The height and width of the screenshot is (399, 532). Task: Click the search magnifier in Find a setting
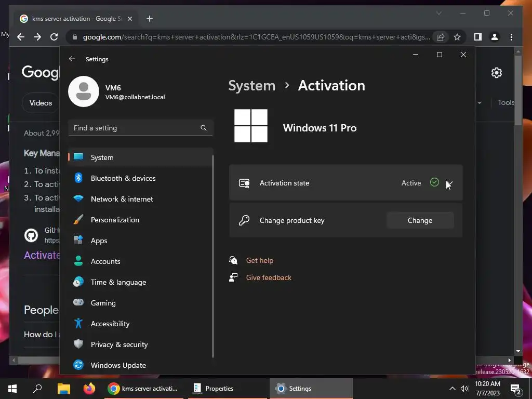(x=204, y=128)
